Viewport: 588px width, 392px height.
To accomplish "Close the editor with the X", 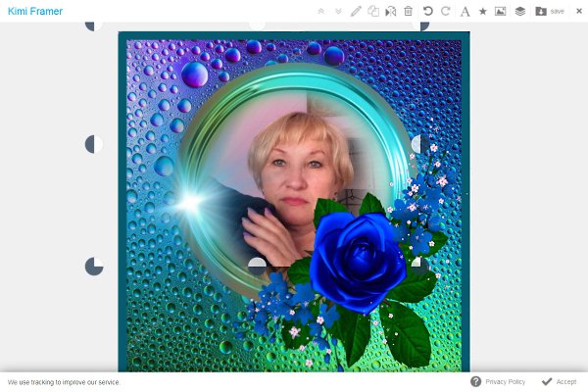I will [578, 11].
